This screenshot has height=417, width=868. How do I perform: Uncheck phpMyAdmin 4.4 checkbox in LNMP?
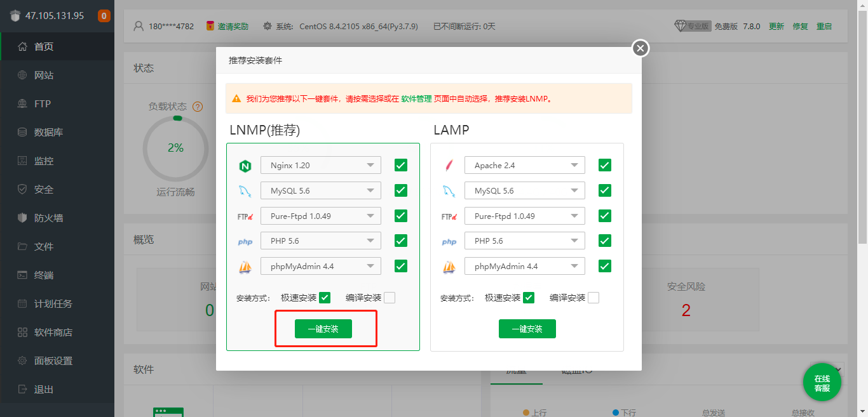click(401, 266)
